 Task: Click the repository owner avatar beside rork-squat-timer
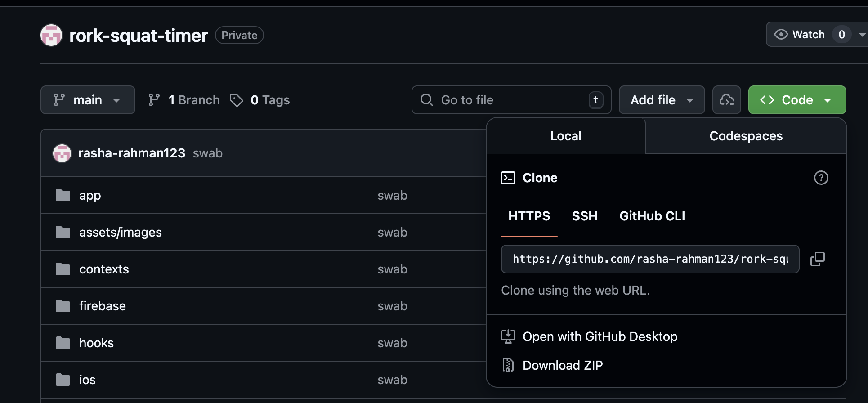(51, 35)
